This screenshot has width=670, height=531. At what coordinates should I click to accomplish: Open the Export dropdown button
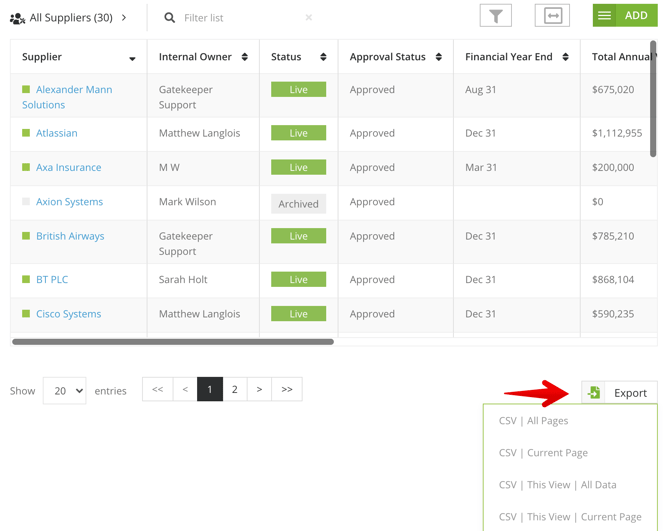619,393
